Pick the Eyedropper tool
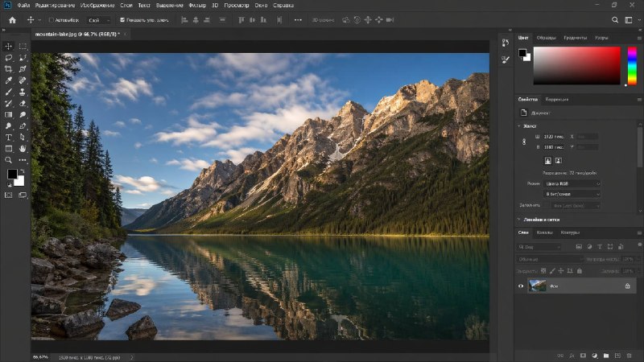This screenshot has height=362, width=644. point(9,80)
